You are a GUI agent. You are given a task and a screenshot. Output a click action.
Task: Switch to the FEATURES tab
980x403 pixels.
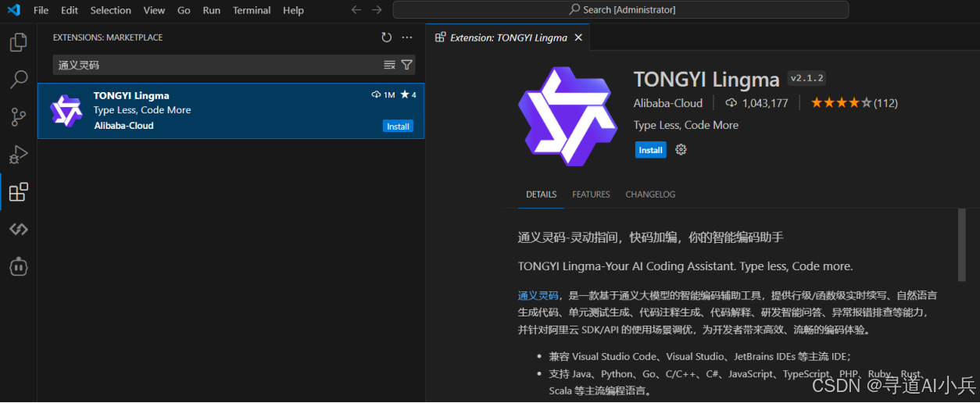coord(591,194)
